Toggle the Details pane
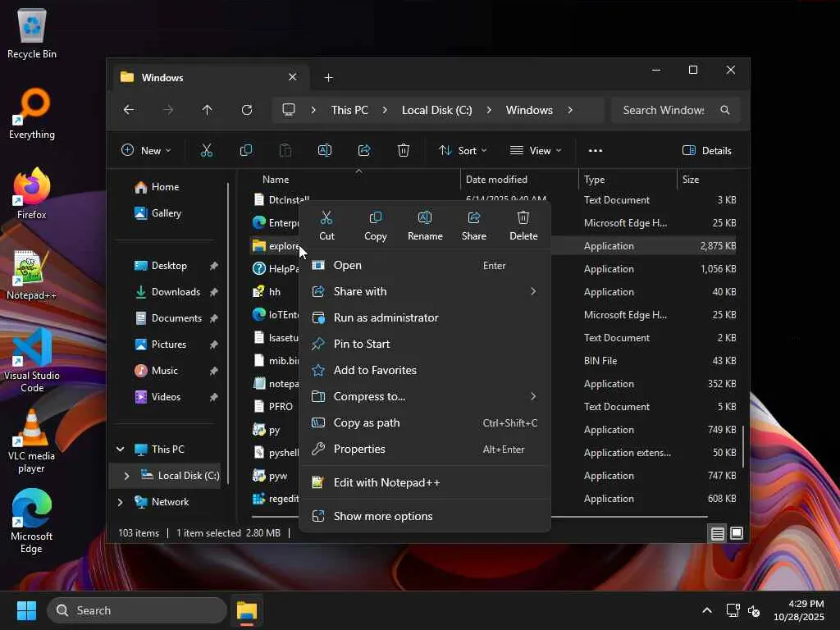The height and width of the screenshot is (630, 840). click(706, 150)
